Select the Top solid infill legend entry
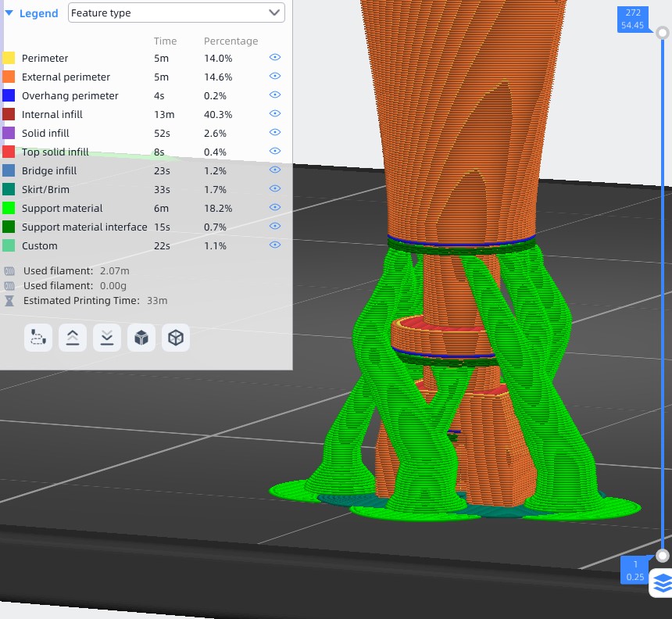Image resolution: width=672 pixels, height=619 pixels. (55, 152)
